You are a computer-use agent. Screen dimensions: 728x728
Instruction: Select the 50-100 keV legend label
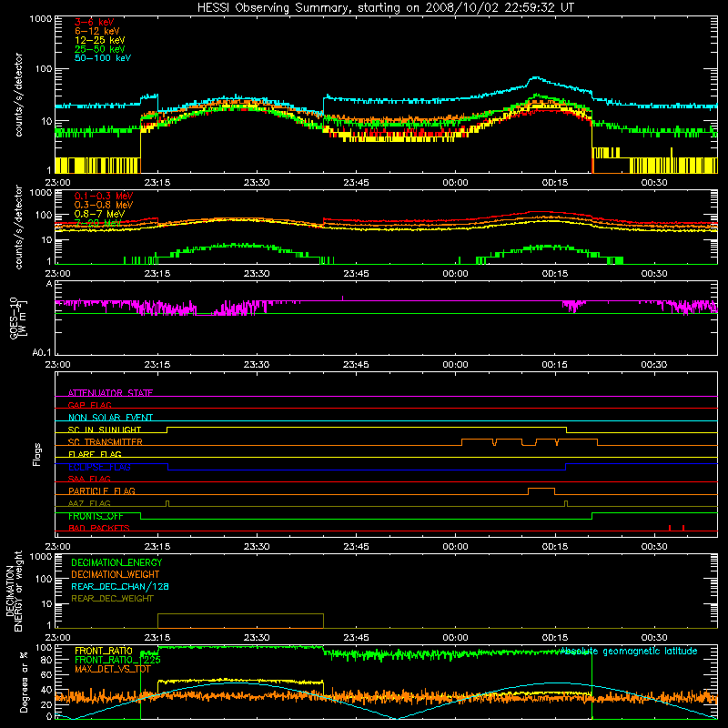(x=103, y=58)
